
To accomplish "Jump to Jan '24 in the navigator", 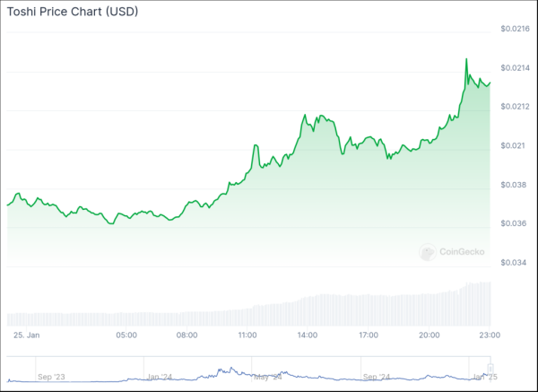I will 160,377.
